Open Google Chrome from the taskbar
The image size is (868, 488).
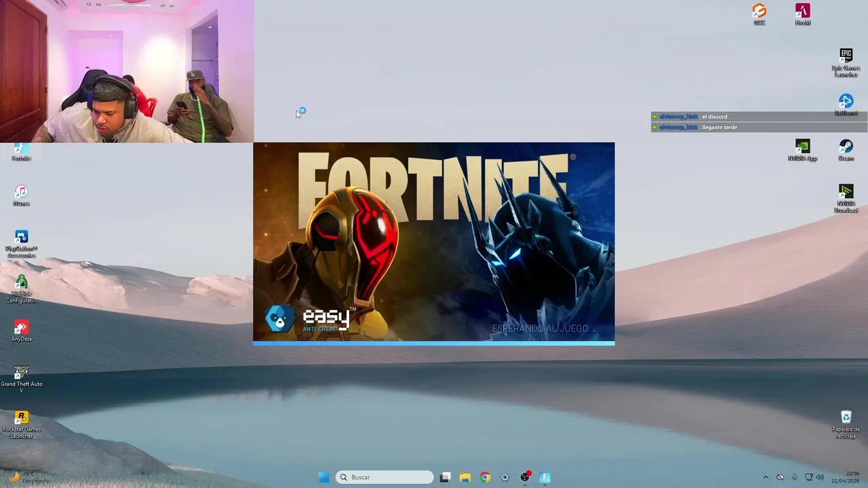pos(486,477)
